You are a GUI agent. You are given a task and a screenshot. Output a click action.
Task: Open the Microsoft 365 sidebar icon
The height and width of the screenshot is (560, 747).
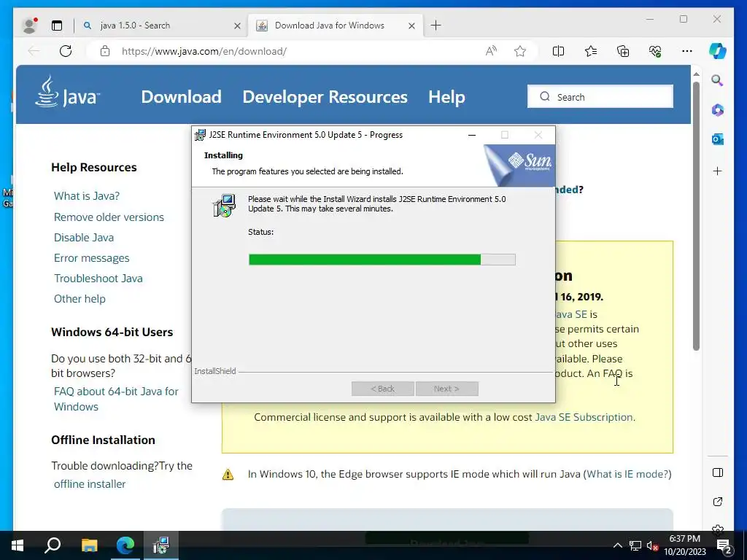click(x=718, y=110)
